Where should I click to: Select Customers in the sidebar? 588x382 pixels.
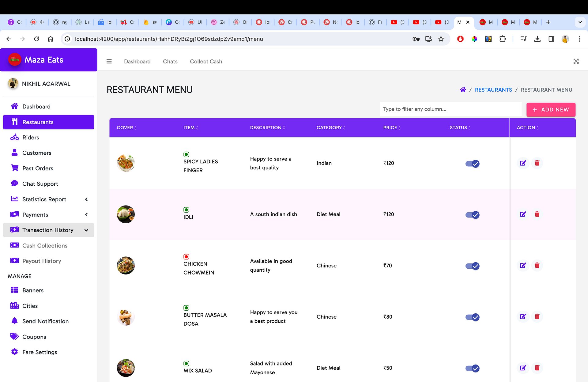[48, 153]
